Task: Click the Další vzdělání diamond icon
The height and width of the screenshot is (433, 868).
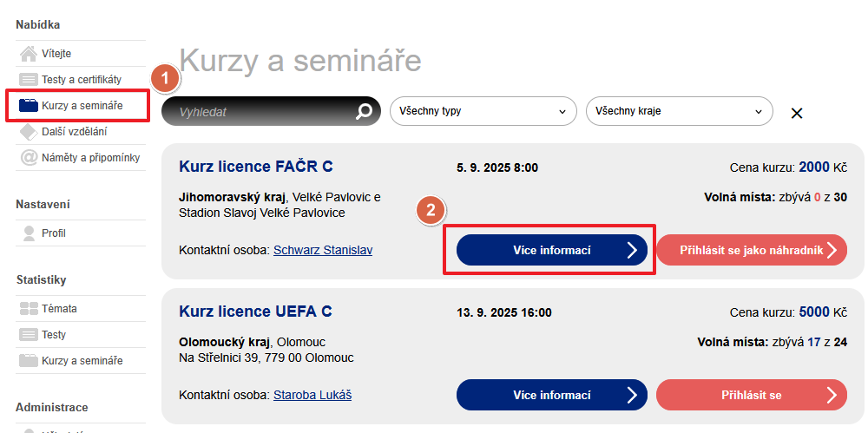Action: (x=29, y=132)
